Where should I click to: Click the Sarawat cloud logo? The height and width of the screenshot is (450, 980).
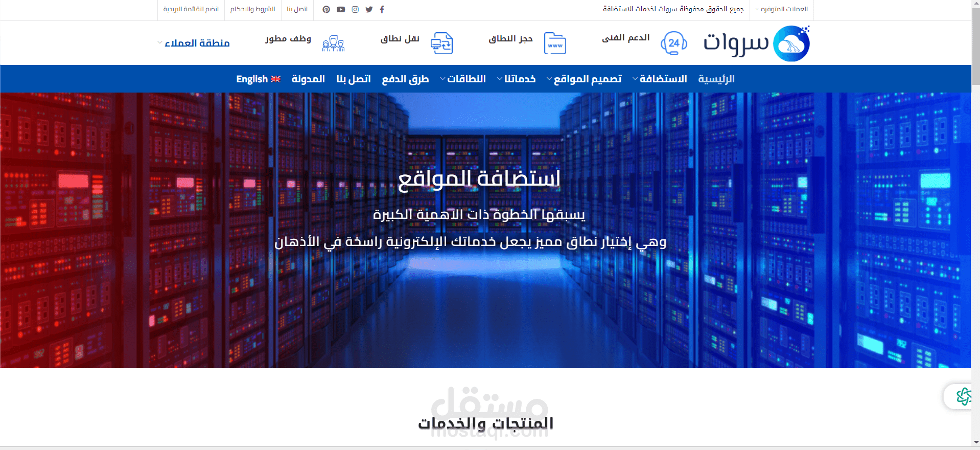pos(791,43)
